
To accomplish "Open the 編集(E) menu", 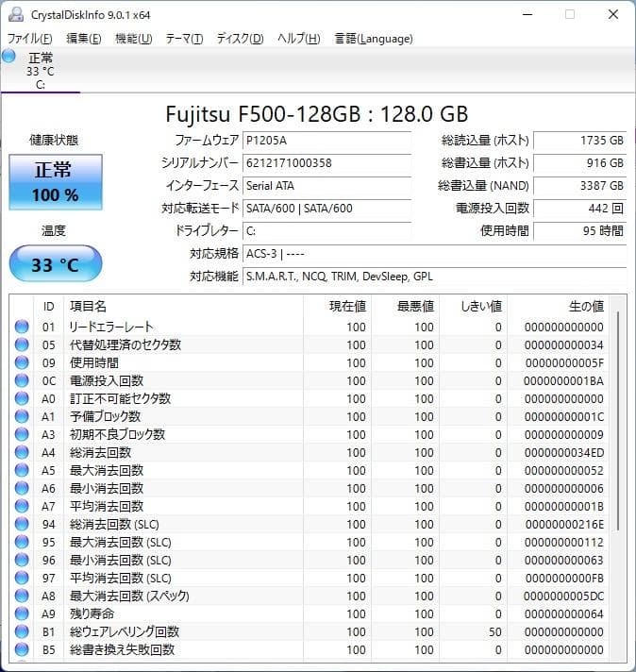I will [x=84, y=39].
